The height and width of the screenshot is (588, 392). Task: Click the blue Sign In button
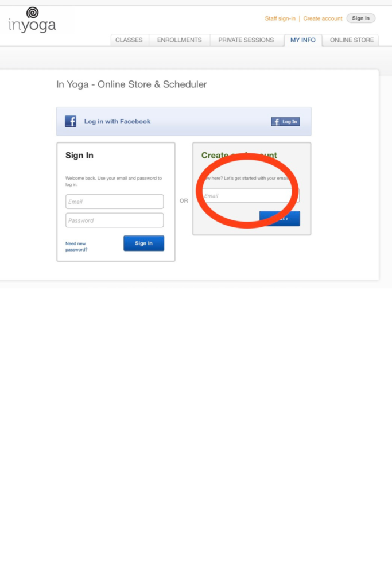click(144, 243)
